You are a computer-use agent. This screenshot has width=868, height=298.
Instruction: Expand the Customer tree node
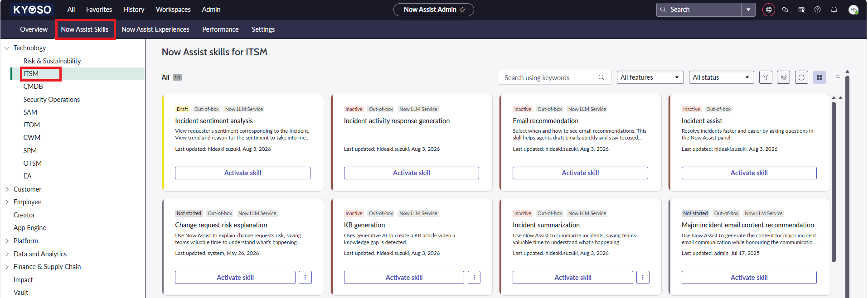[7, 189]
